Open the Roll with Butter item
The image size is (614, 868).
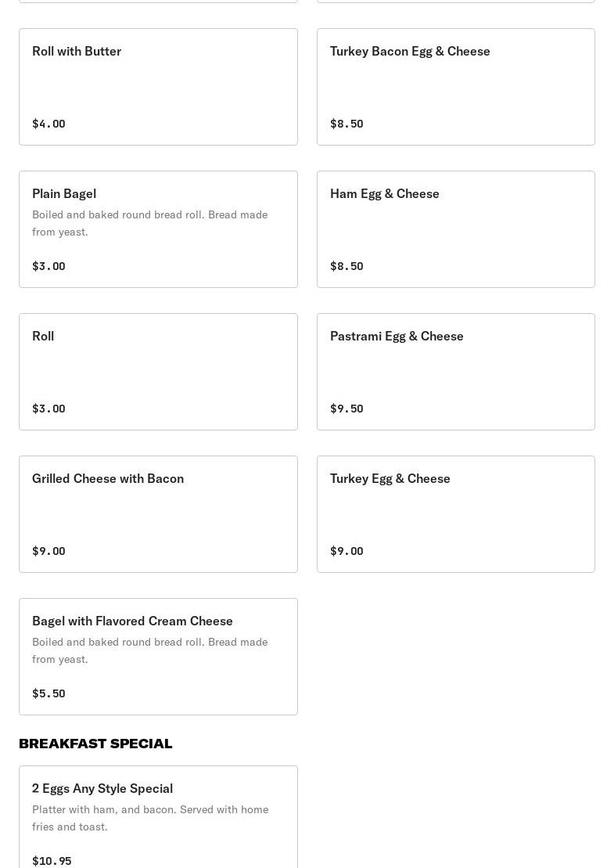[x=158, y=86]
